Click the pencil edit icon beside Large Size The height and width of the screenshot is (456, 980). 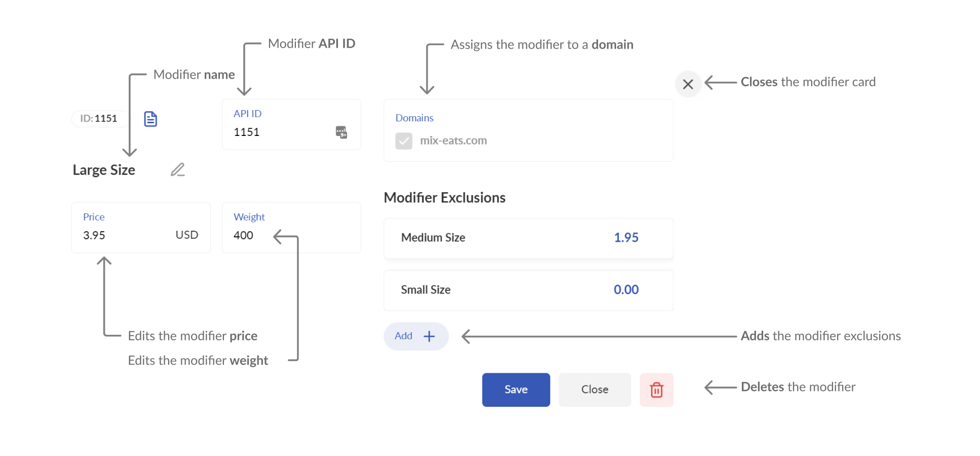coord(177,169)
